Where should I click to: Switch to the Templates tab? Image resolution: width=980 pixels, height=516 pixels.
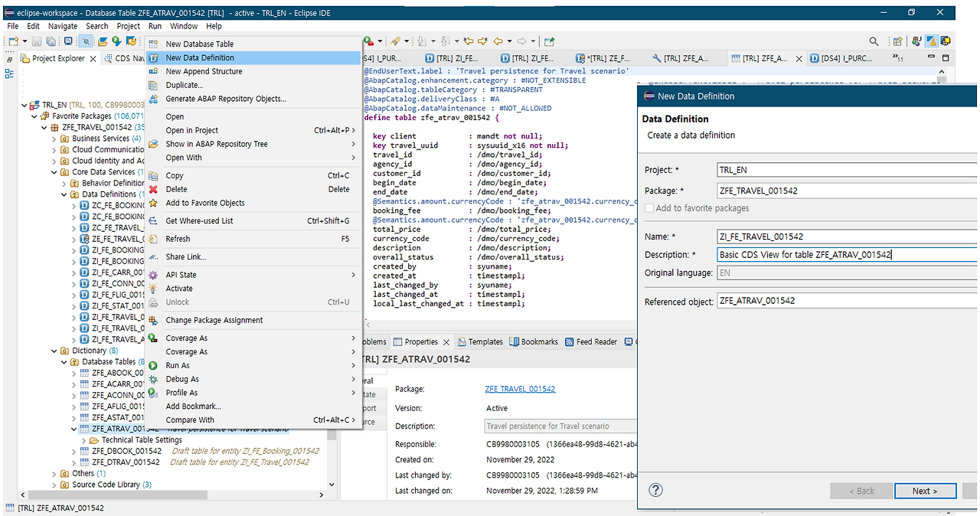pyautogui.click(x=485, y=342)
